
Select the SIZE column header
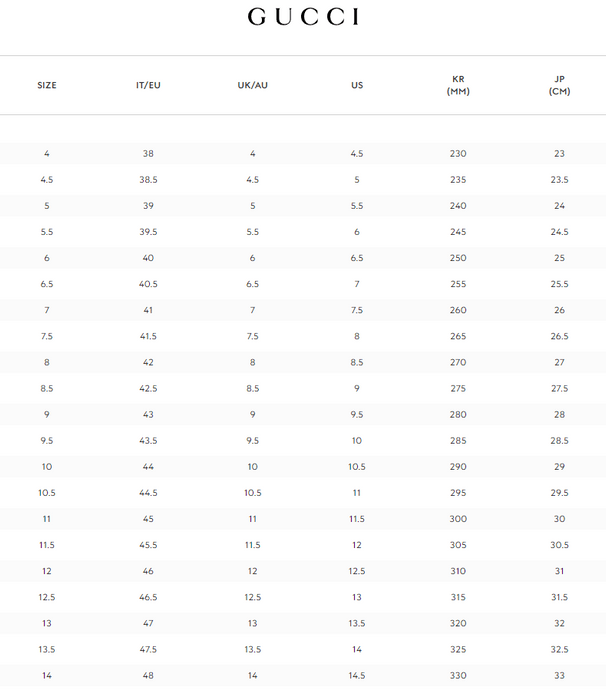click(47, 85)
